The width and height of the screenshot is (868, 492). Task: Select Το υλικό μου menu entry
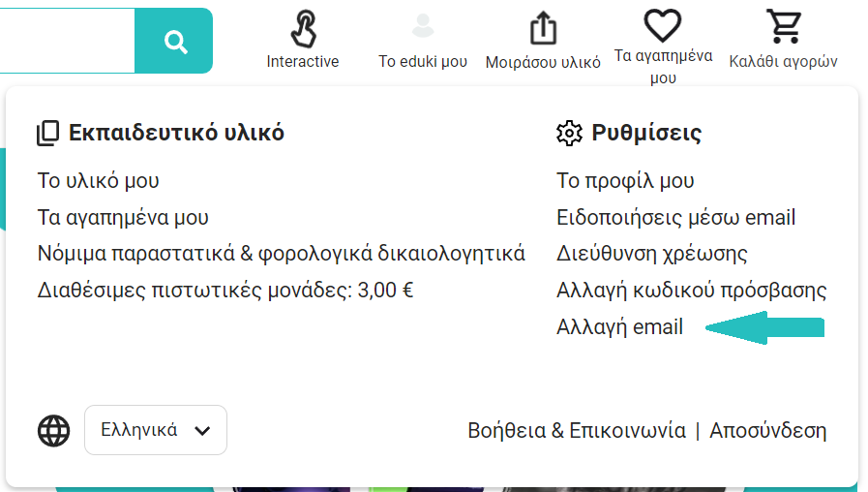99,180
